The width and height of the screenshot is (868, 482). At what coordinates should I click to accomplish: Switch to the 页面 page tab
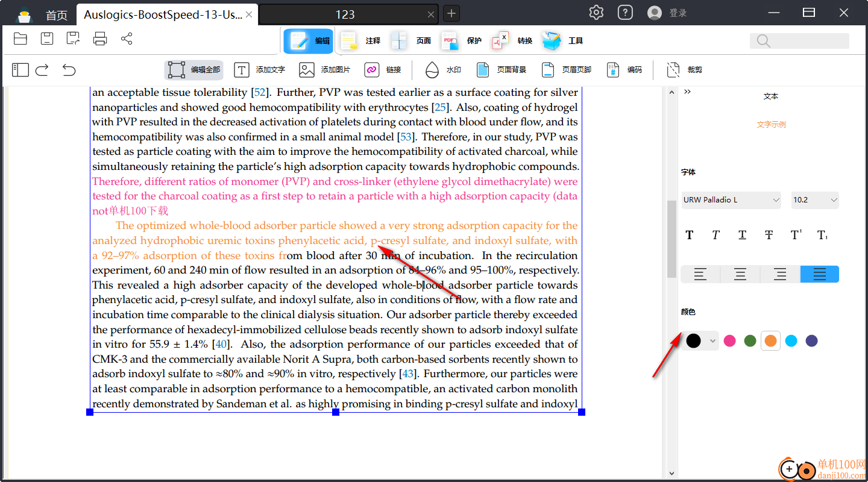click(x=410, y=41)
